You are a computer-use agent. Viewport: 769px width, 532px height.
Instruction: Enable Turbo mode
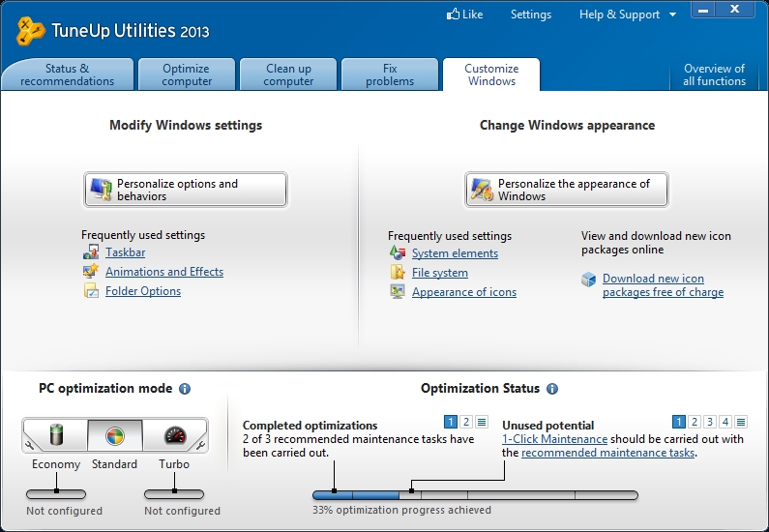click(173, 435)
